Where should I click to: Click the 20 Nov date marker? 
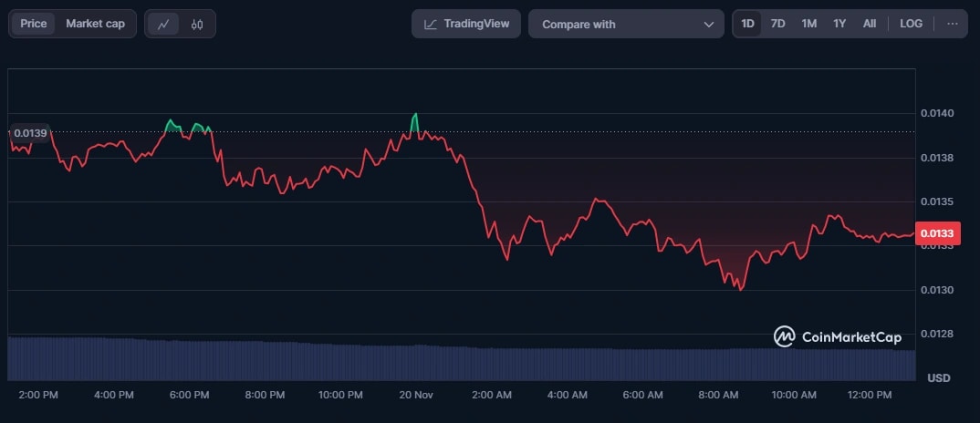coord(416,395)
